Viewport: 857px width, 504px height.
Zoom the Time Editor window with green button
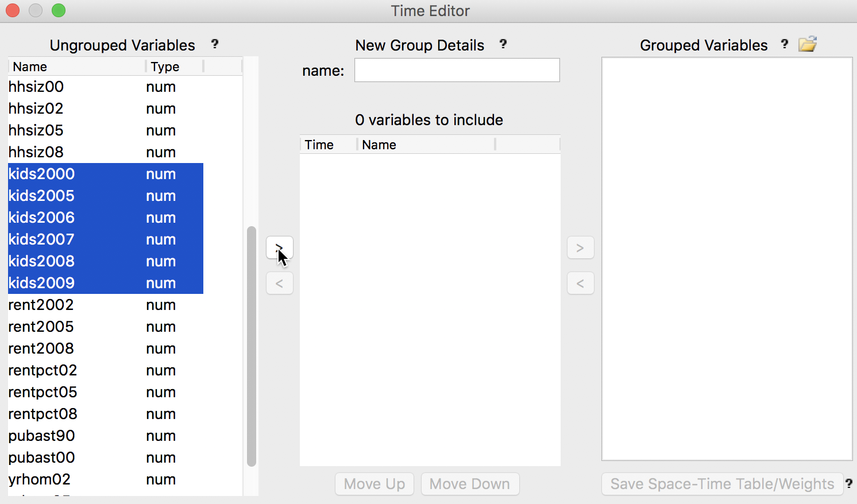(59, 10)
